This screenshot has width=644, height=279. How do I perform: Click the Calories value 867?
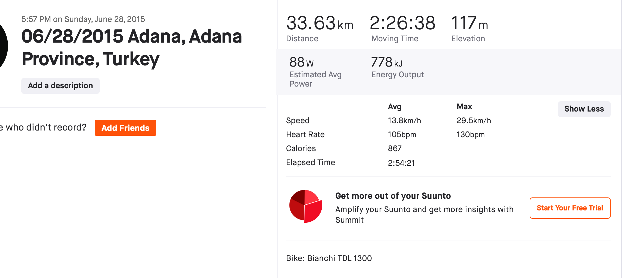click(x=395, y=148)
